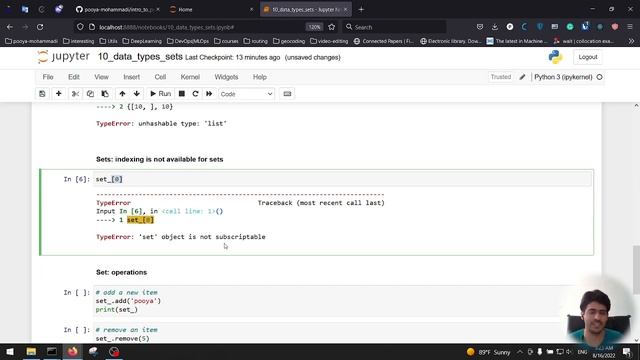640x360 pixels.
Task: Click the Trusted notebook indicator
Action: (x=501, y=77)
